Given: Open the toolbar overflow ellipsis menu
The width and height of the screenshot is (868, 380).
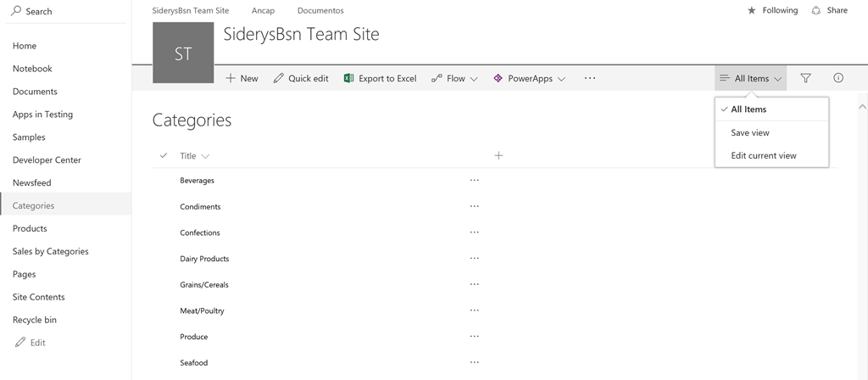Looking at the screenshot, I should point(590,78).
